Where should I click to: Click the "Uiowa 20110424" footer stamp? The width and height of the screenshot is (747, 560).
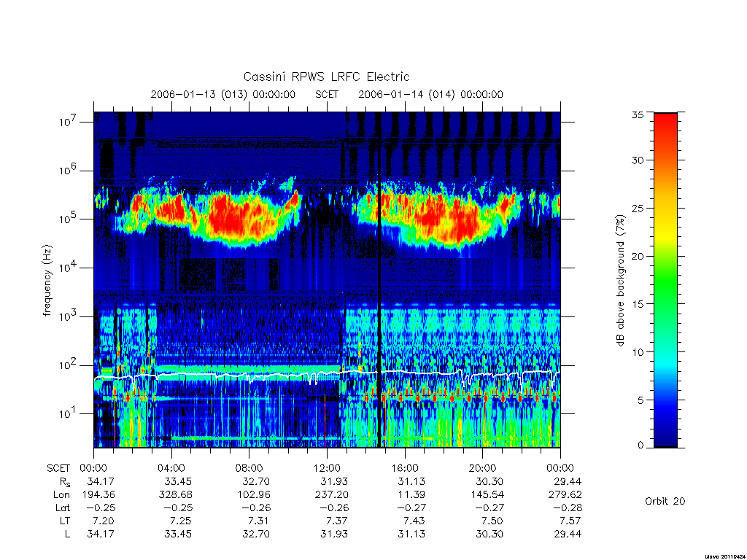726,556
